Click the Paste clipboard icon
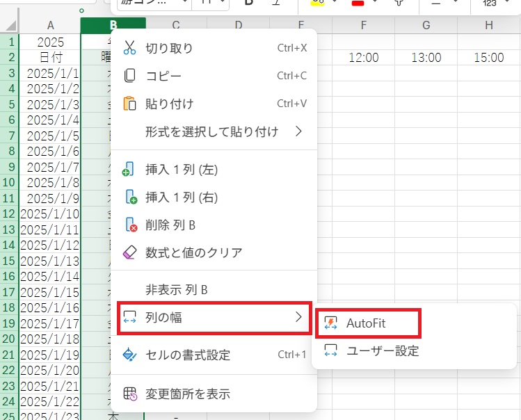The height and width of the screenshot is (420, 521). pos(129,104)
